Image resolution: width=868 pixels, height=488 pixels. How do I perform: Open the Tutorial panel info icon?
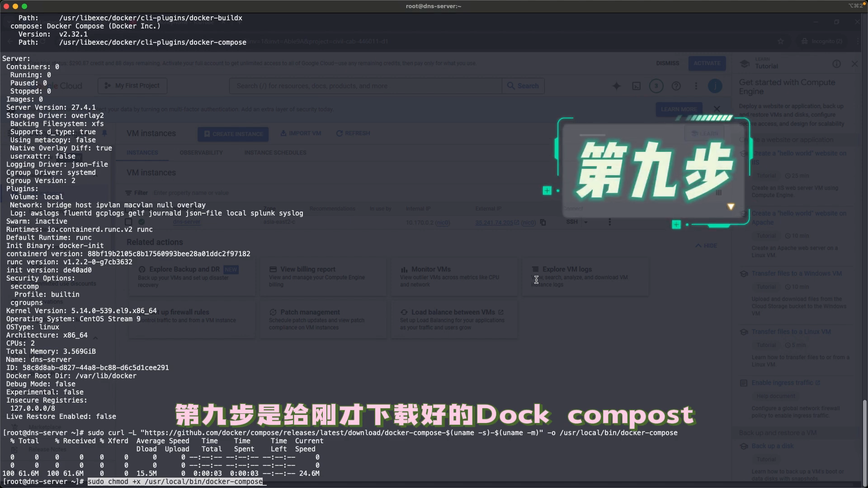click(x=836, y=64)
